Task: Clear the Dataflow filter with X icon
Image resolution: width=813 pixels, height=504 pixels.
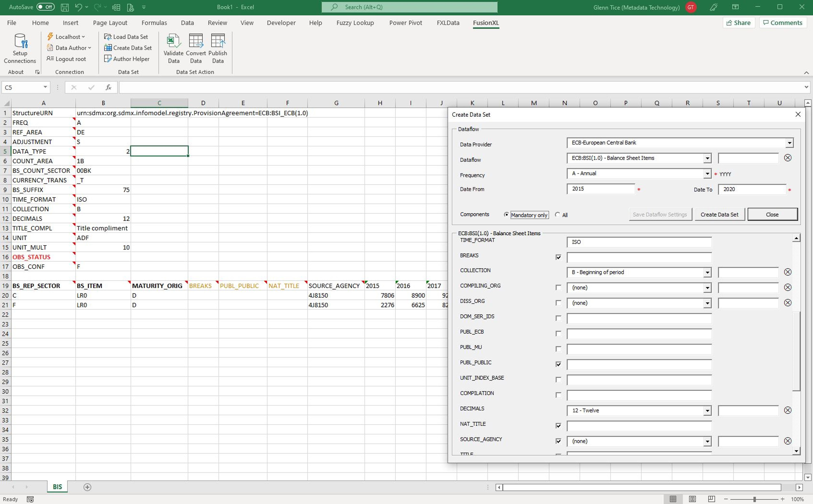Action: coord(787,158)
